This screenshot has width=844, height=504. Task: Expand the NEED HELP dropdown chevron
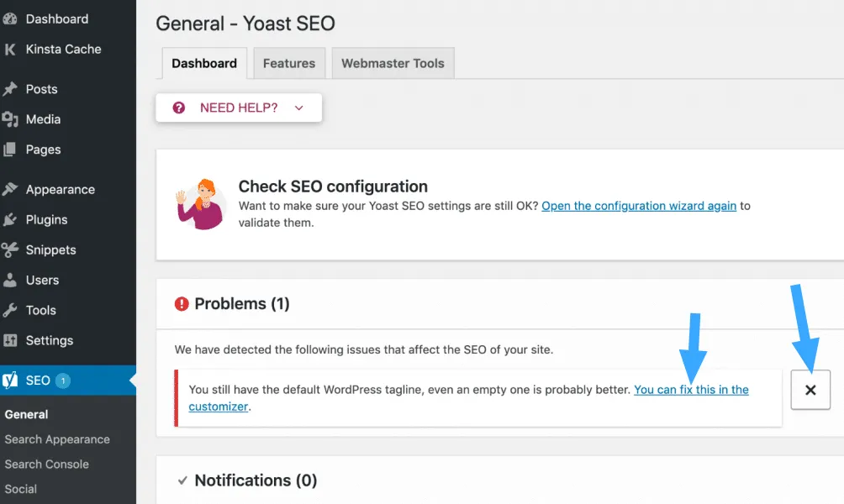(298, 108)
